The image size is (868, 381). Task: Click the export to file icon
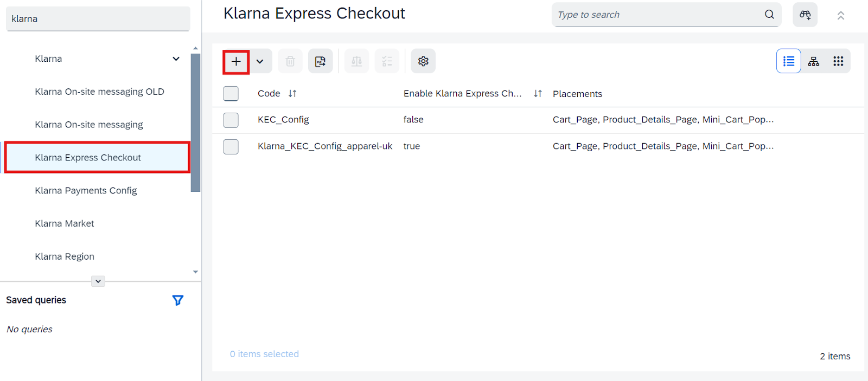(321, 61)
